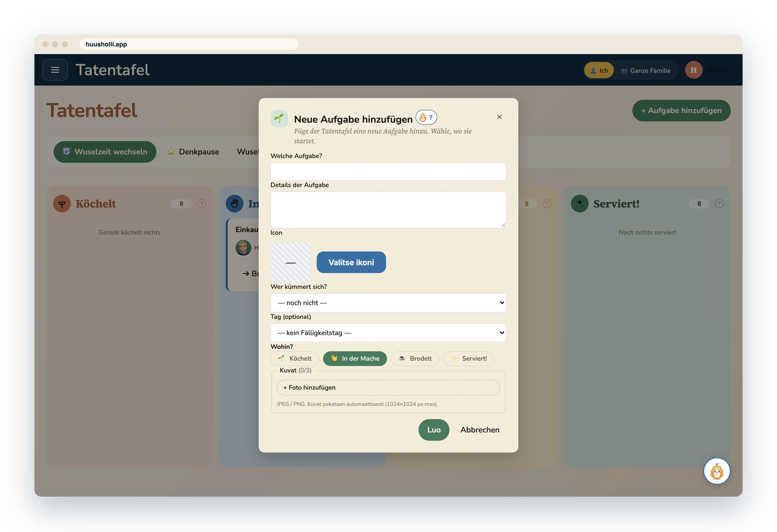This screenshot has width=777, height=532.
Task: Click Wuselzeit wechseln button
Action: (x=105, y=152)
